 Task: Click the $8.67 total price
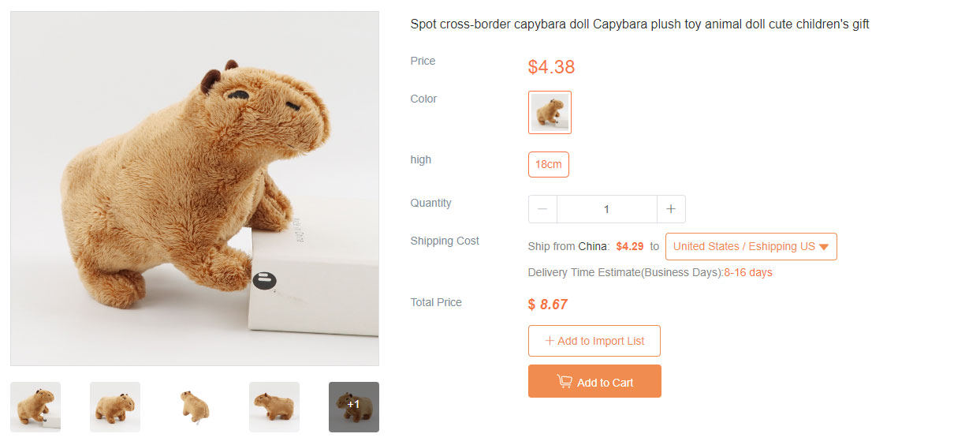click(548, 305)
